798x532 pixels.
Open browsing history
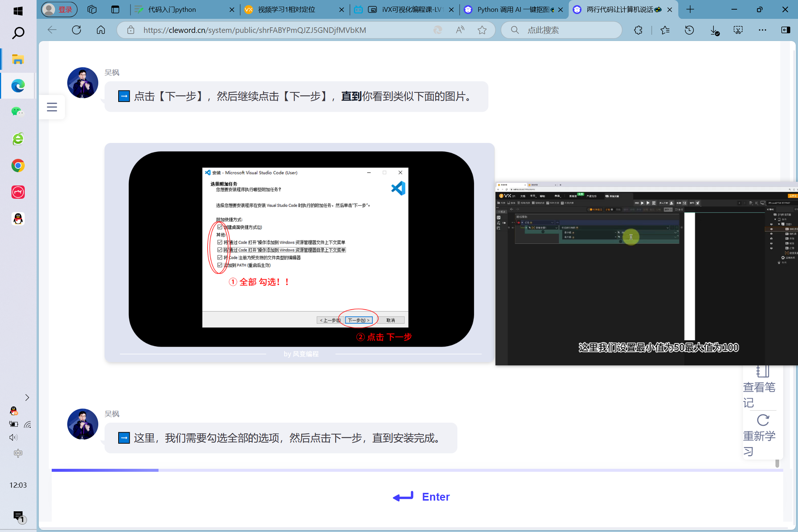(689, 30)
